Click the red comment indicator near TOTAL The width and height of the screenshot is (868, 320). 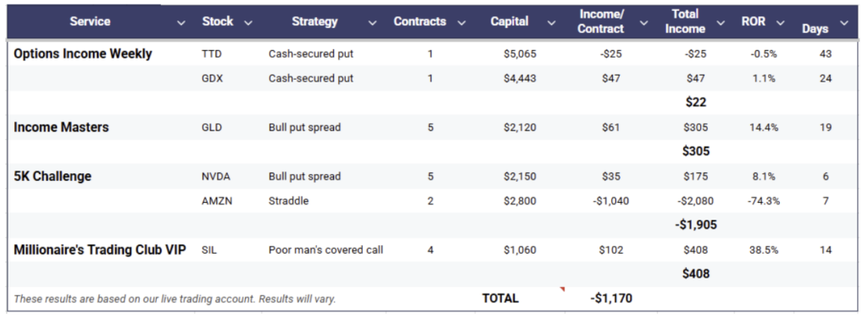pyautogui.click(x=563, y=289)
